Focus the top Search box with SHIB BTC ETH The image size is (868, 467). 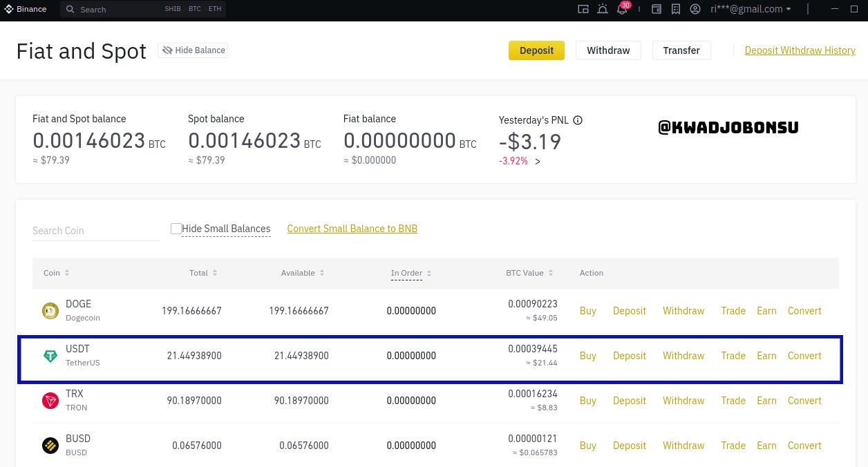(143, 10)
